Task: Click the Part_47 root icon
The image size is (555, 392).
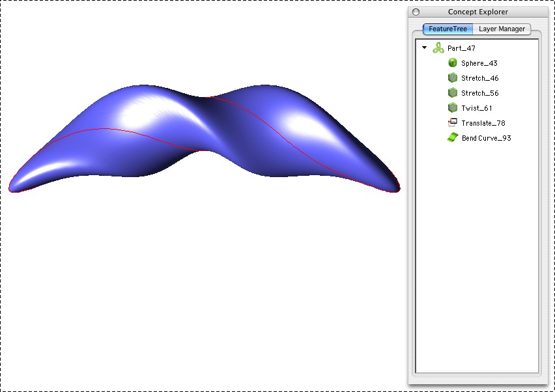Action: click(438, 48)
